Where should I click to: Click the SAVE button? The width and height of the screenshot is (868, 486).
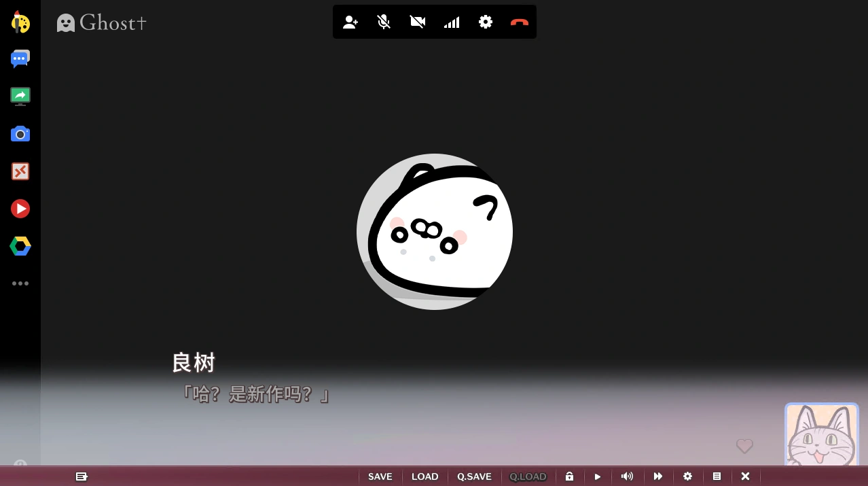(x=380, y=476)
